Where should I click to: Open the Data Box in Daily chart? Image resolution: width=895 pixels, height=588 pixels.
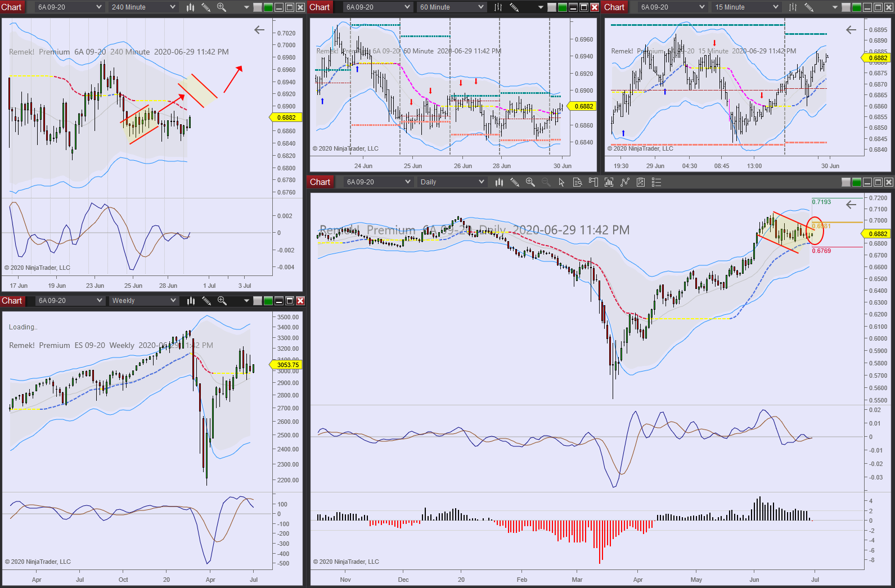tap(577, 182)
